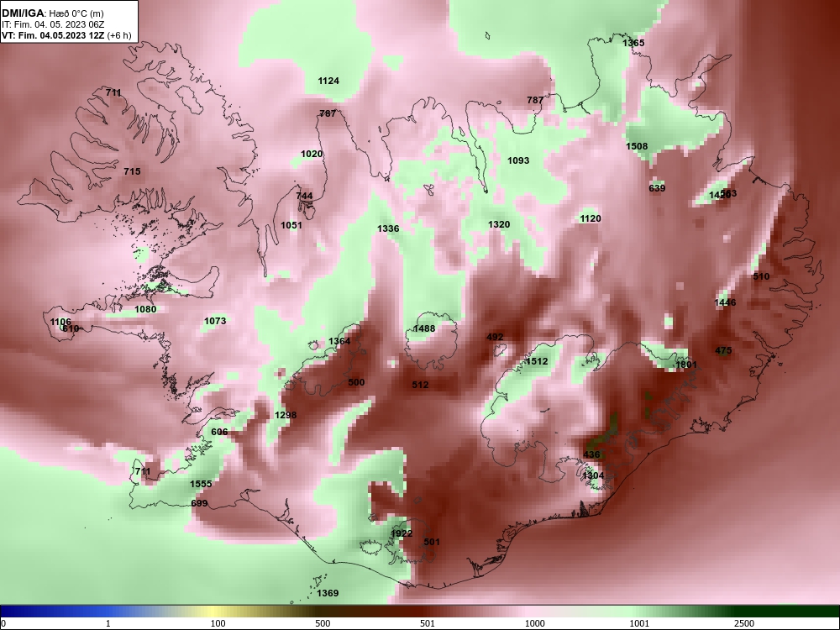Select the map value 1073
The width and height of the screenshot is (840, 630).
coord(215,321)
